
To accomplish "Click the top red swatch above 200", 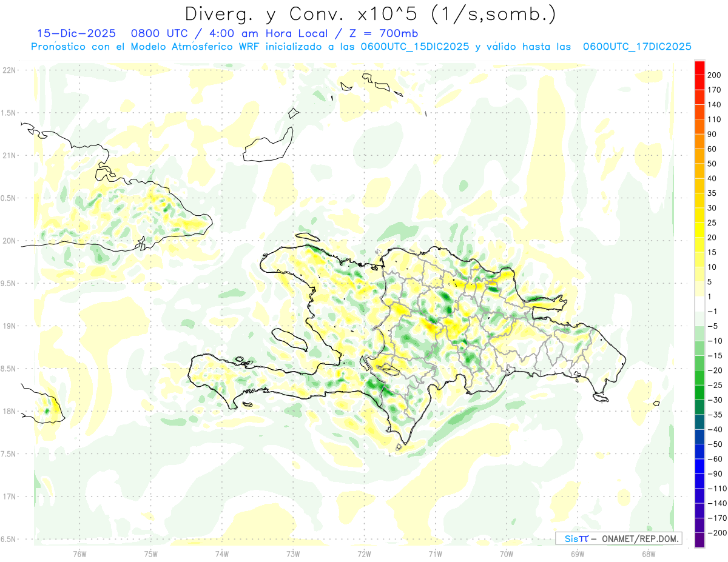I will tap(699, 67).
